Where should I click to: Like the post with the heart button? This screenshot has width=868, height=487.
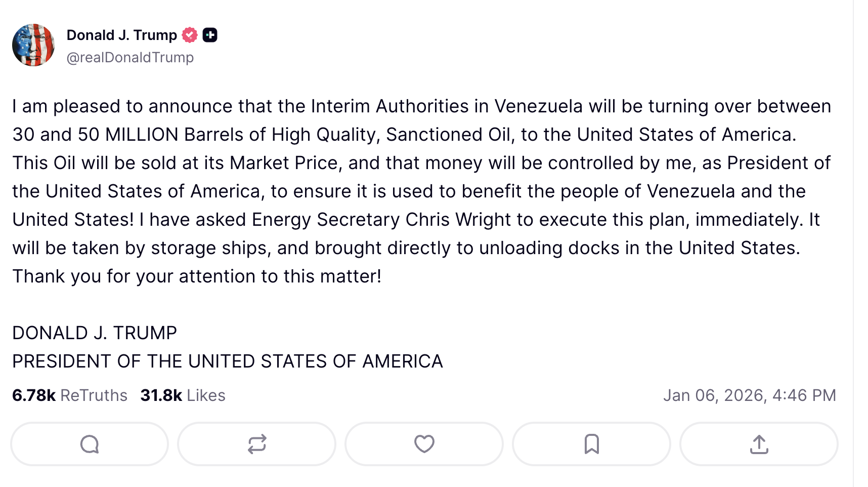[424, 444]
